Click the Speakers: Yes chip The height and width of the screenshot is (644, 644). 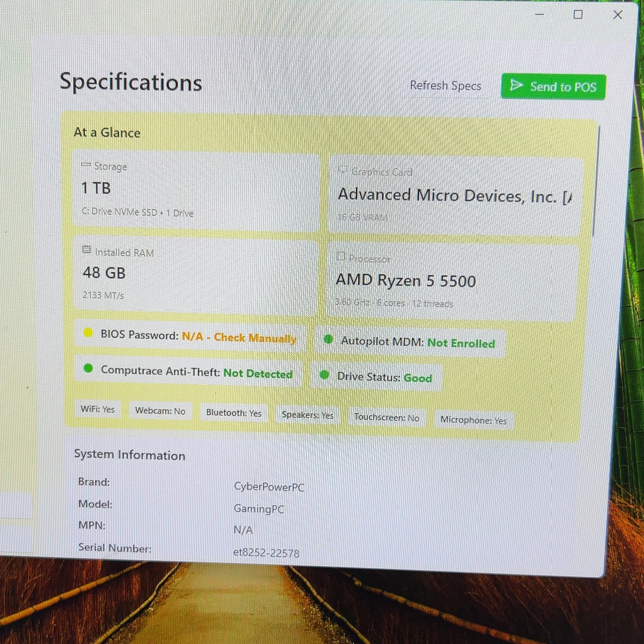click(308, 415)
